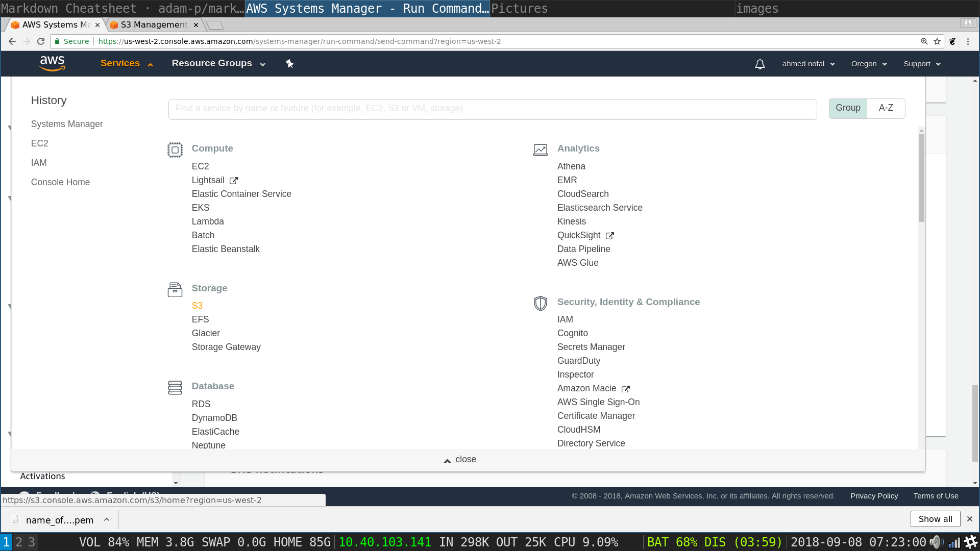Click the Database category icon

pyautogui.click(x=175, y=388)
